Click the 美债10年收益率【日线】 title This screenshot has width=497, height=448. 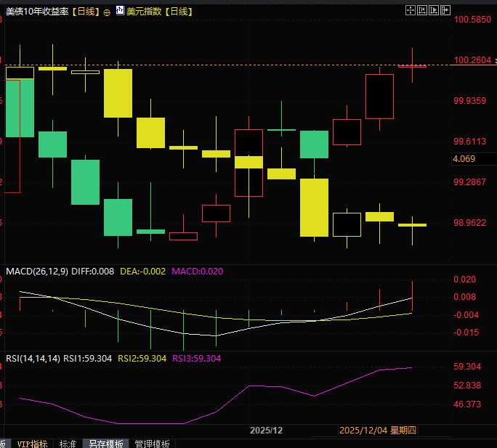pos(54,12)
